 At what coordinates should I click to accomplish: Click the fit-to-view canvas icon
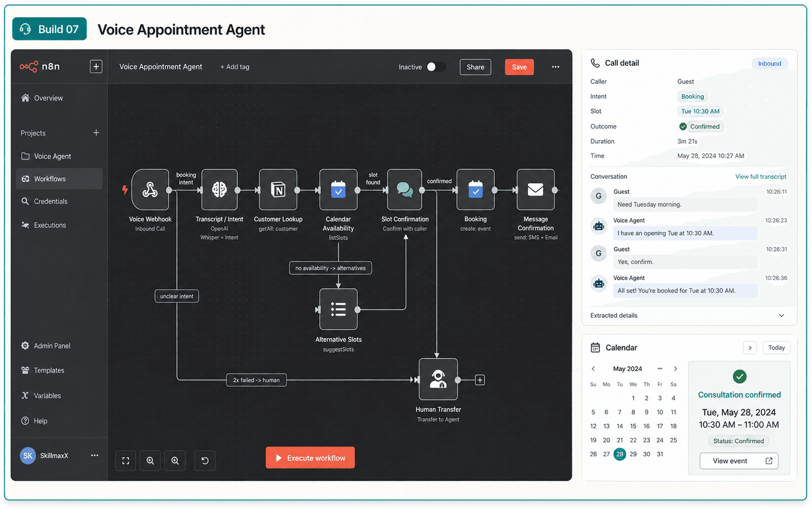(x=125, y=461)
